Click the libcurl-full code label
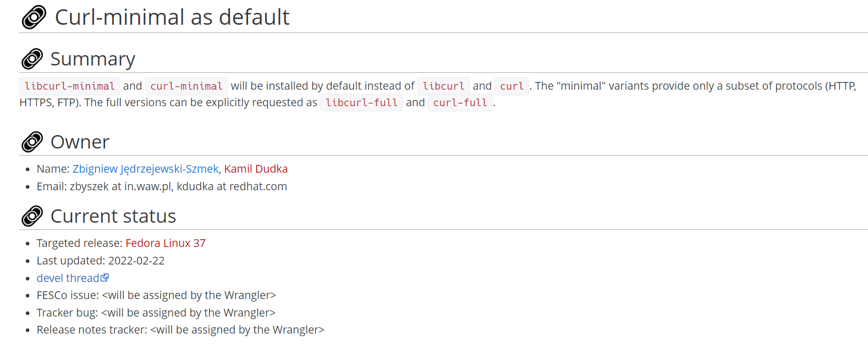The image size is (868, 348). (362, 103)
